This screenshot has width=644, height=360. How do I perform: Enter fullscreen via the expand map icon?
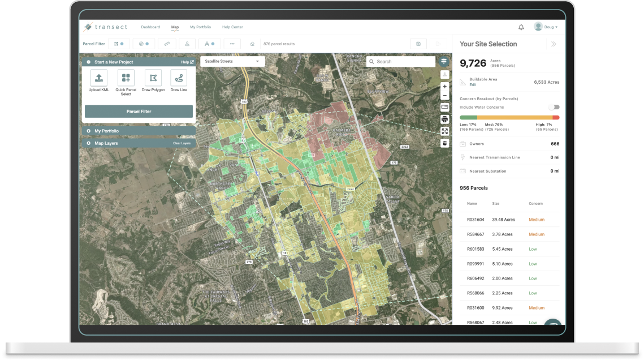click(444, 131)
